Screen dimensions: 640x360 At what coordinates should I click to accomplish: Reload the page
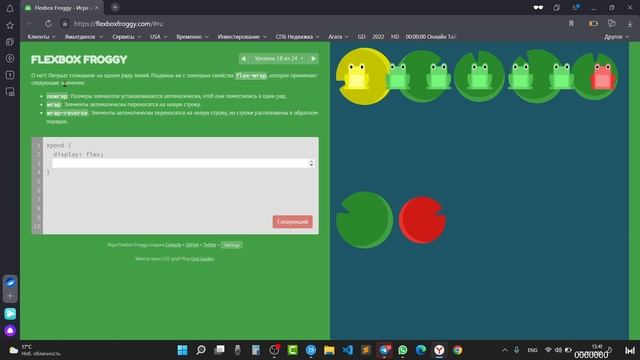pyautogui.click(x=48, y=24)
